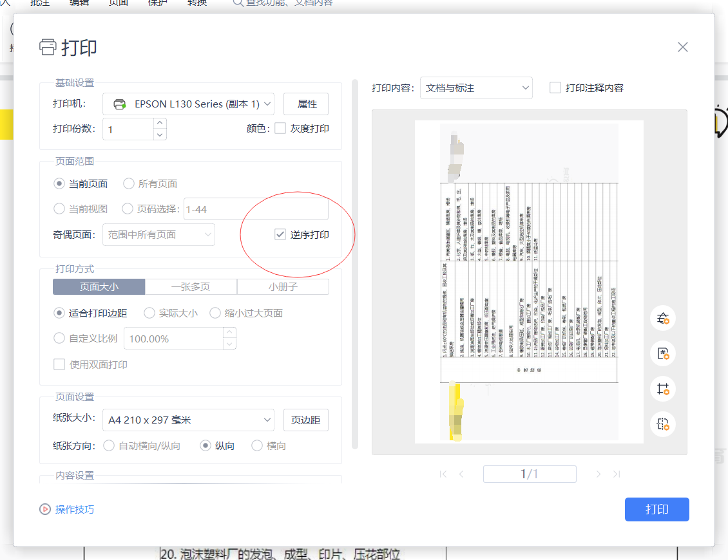The image size is (728, 560).
Task: Click the copies count up stepper arrow
Action: click(159, 122)
